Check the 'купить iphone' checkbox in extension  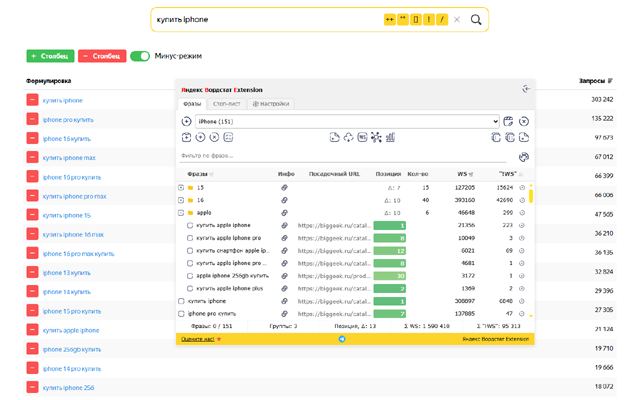pos(181,301)
